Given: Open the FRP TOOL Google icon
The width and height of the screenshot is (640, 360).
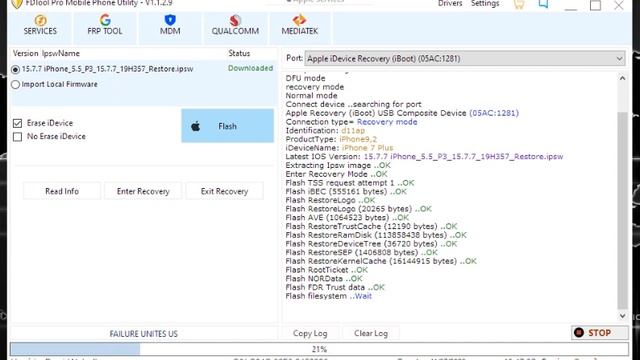Looking at the screenshot, I should 105,20.
